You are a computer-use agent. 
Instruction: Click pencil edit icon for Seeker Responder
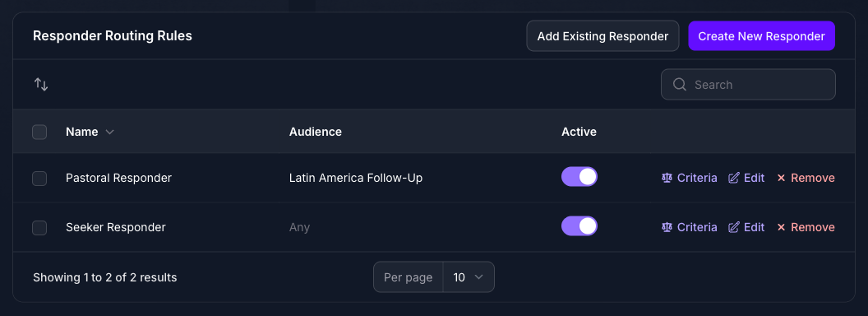[x=733, y=227]
